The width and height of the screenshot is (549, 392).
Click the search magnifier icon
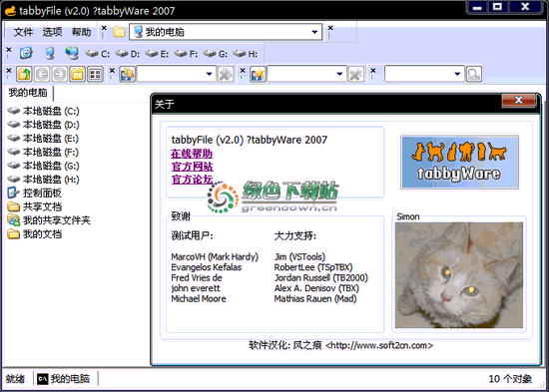click(x=474, y=74)
